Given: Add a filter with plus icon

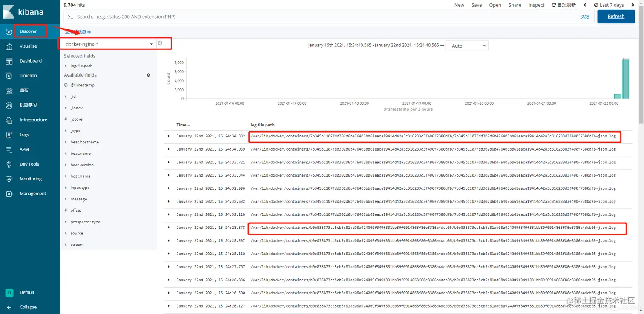Looking at the screenshot, I should 89,32.
